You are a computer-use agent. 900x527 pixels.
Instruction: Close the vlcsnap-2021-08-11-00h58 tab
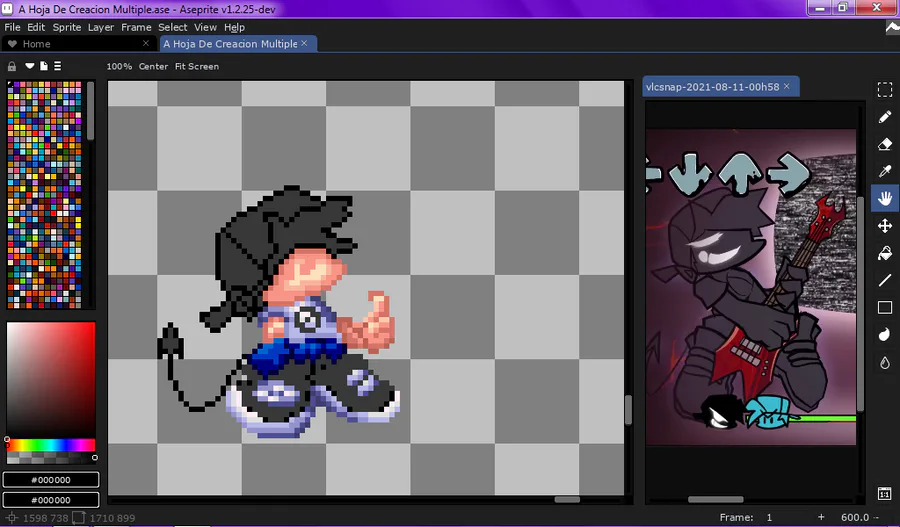pyautogui.click(x=786, y=86)
